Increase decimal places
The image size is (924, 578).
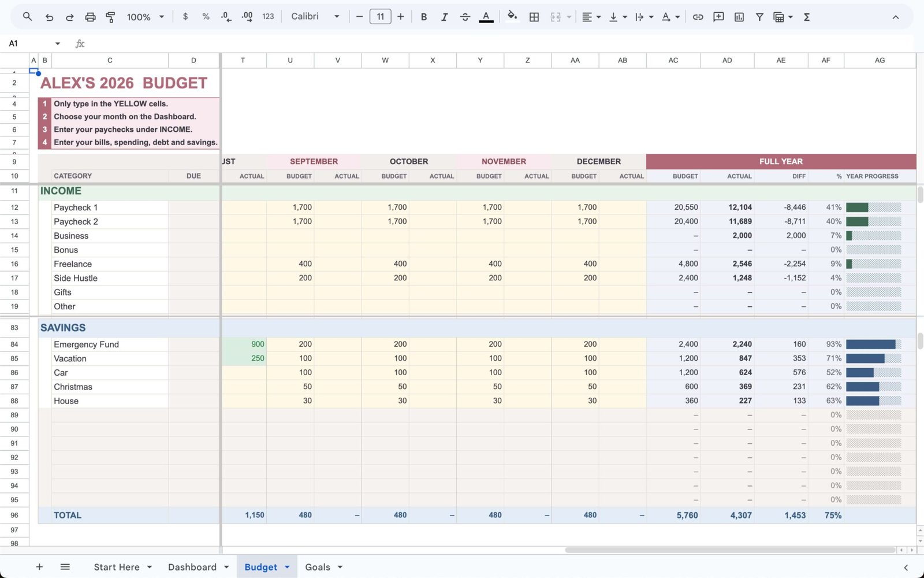[247, 17]
